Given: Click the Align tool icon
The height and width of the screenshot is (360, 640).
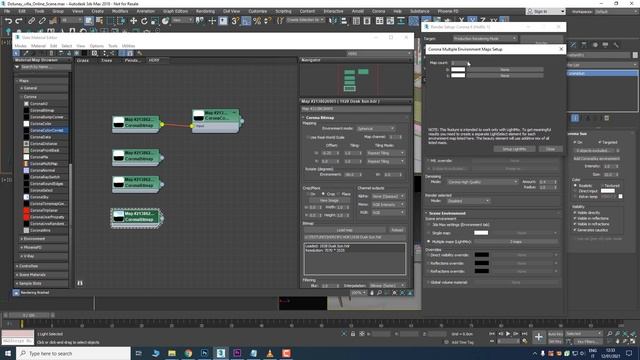Looking at the screenshot, I should coord(344,21).
